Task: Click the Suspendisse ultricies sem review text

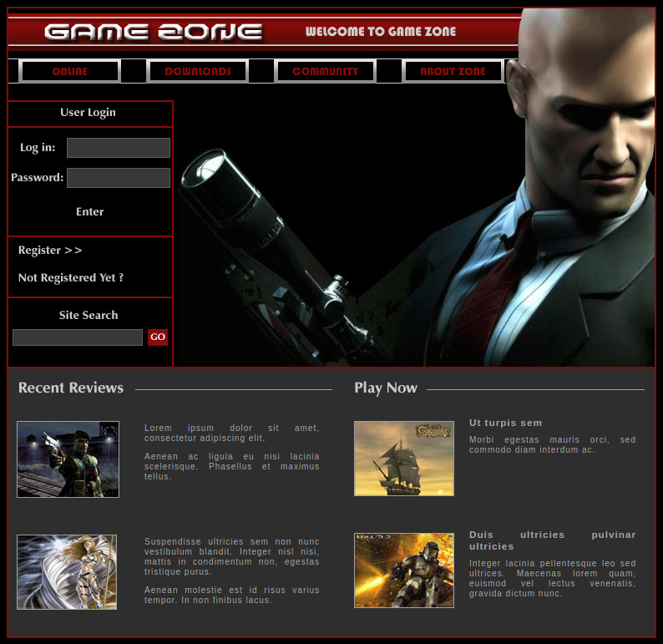Action: (x=231, y=556)
